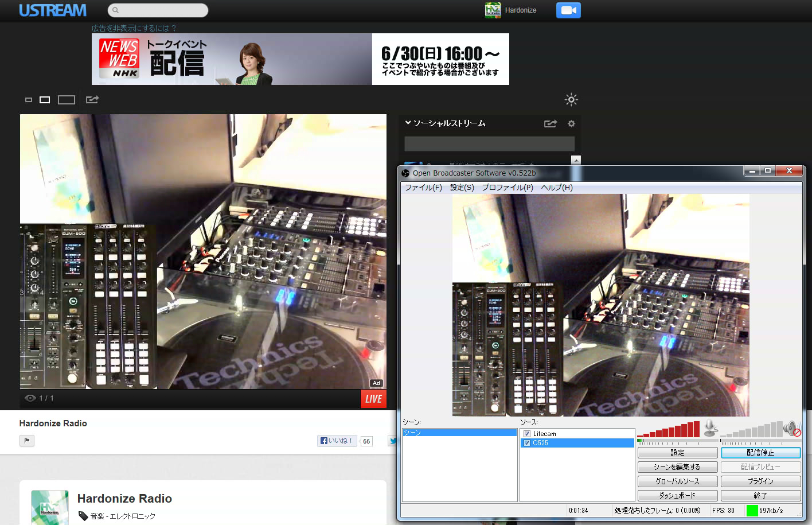Click the viewer count eye icon
This screenshot has width=812, height=525.
point(30,398)
